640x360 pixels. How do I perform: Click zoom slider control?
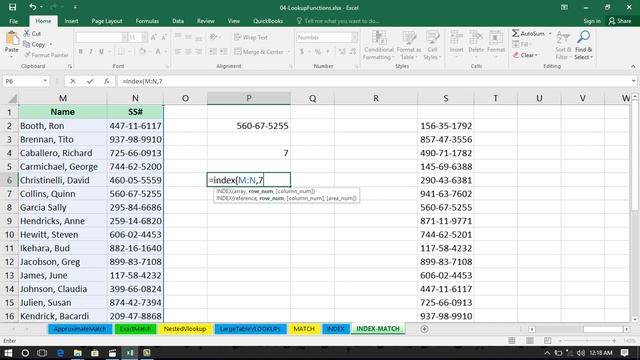(587, 340)
